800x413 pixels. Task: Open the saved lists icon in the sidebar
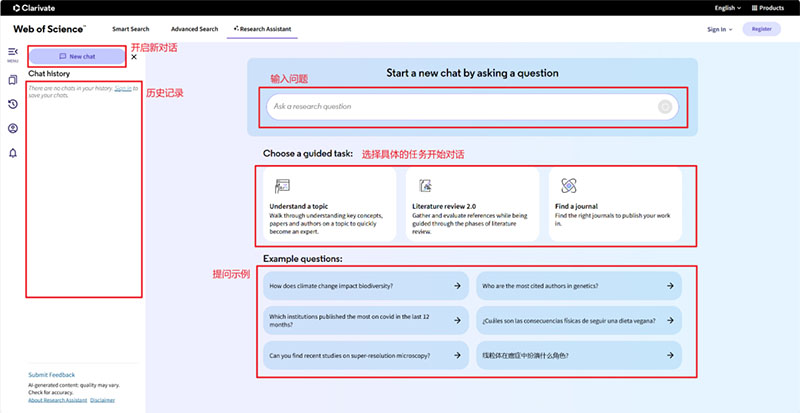[13, 80]
